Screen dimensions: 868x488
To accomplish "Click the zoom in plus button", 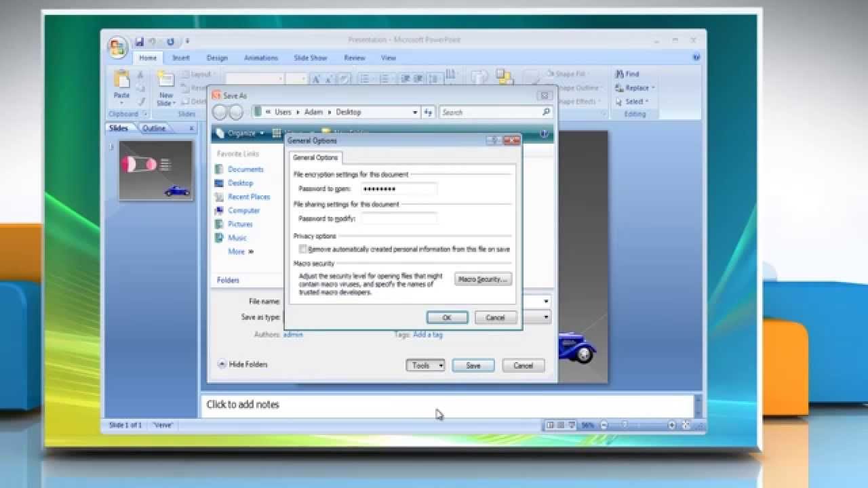I will (x=672, y=426).
